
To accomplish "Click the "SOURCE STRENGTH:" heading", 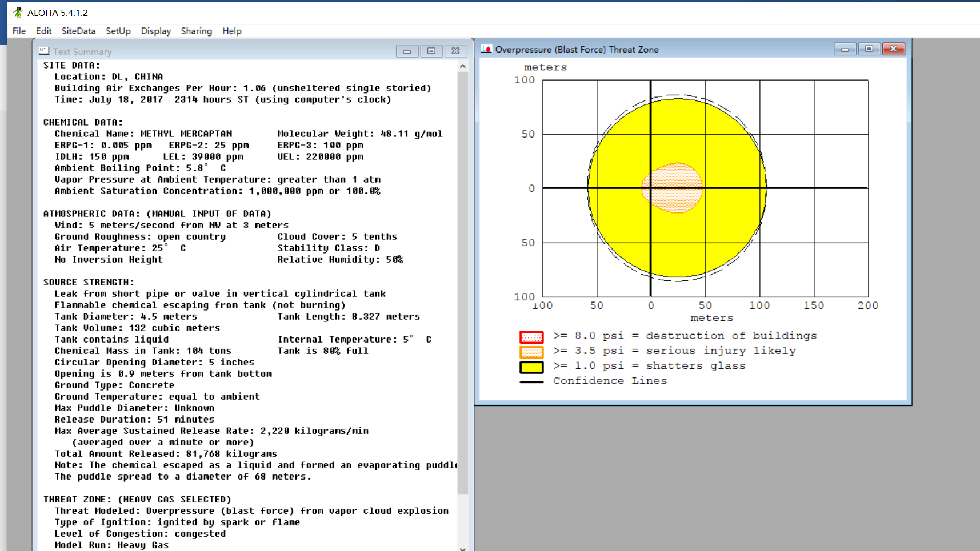I will coord(89,282).
